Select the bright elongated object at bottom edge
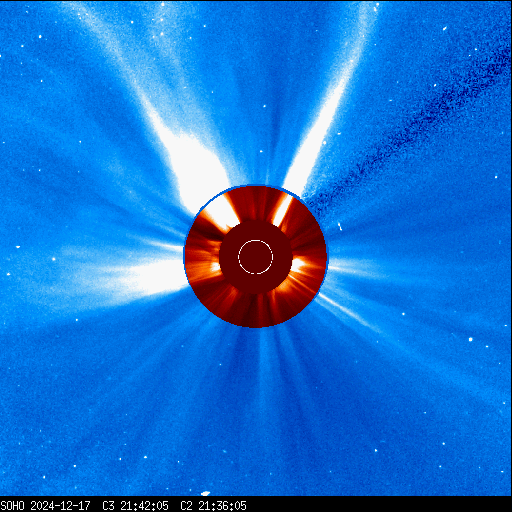Screen dimensions: 512x512 pos(205,493)
